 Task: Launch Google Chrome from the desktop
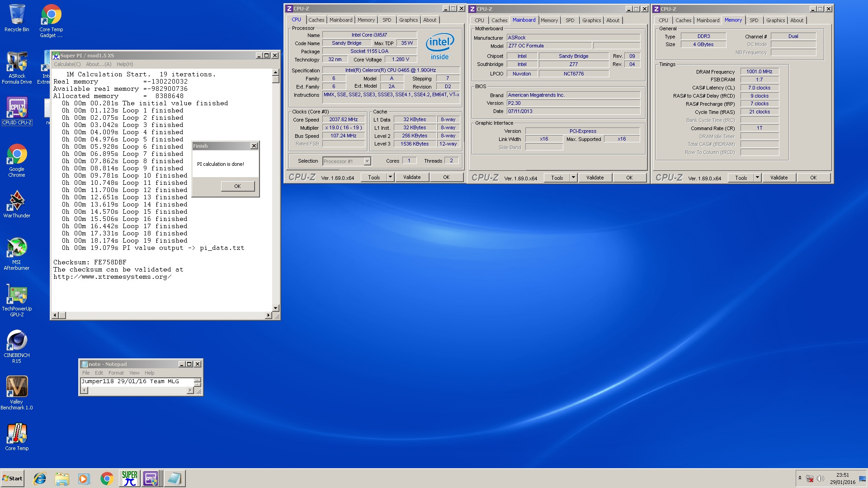click(17, 160)
